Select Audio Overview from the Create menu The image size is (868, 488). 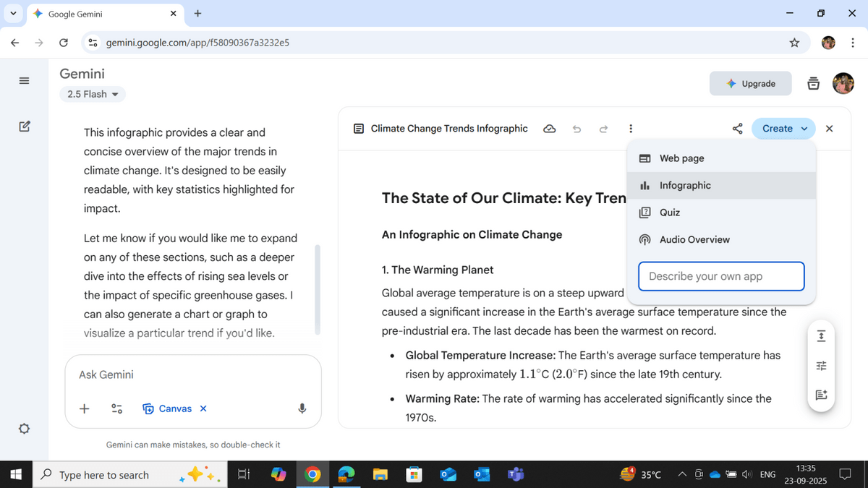(694, 239)
